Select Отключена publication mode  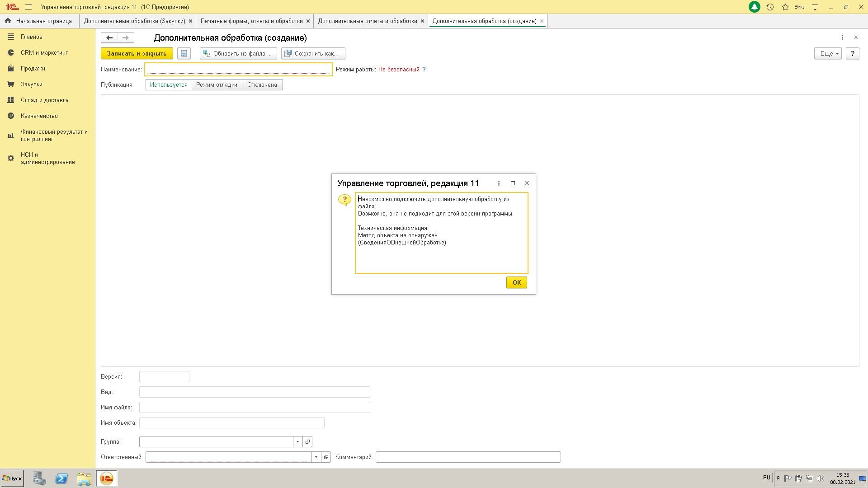point(262,84)
